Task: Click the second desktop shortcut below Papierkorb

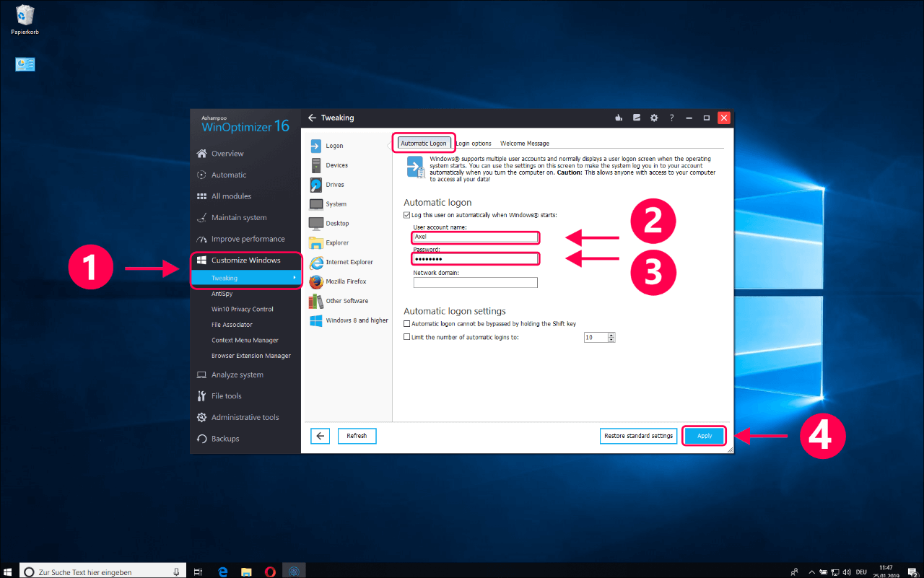Action: [x=25, y=64]
